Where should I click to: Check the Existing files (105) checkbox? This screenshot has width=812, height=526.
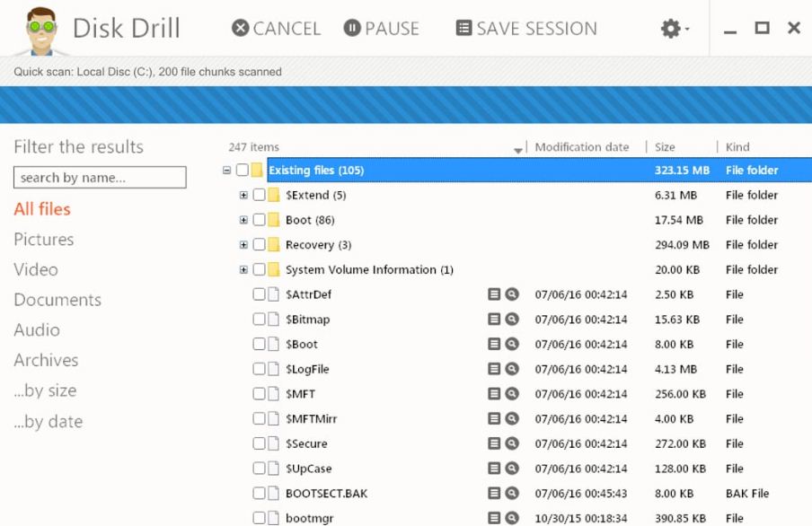tap(242, 171)
